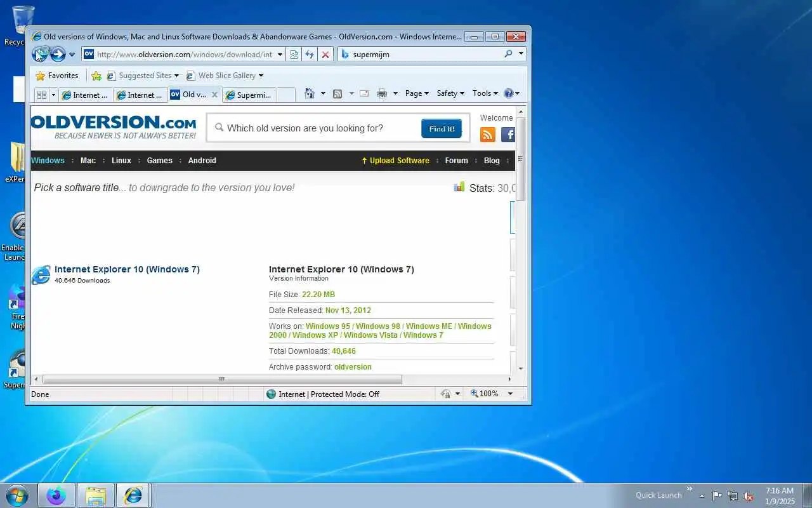Open the Windows Start button

click(17, 495)
